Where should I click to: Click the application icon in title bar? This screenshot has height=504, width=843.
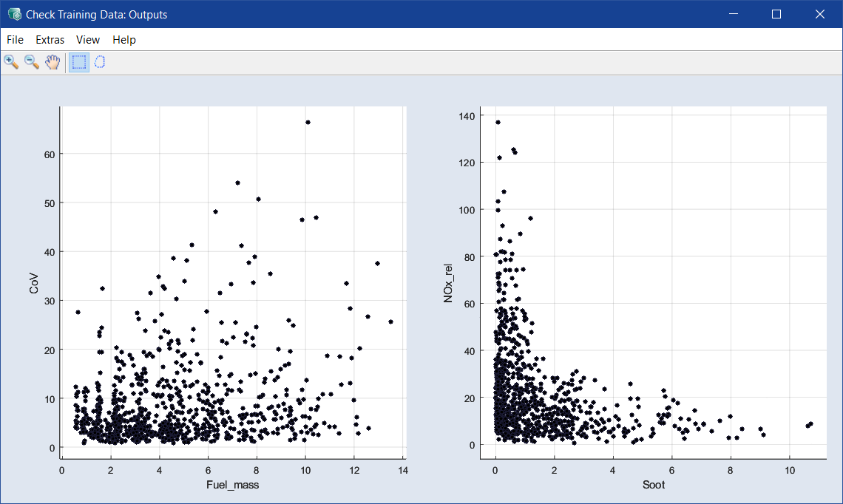click(13, 14)
